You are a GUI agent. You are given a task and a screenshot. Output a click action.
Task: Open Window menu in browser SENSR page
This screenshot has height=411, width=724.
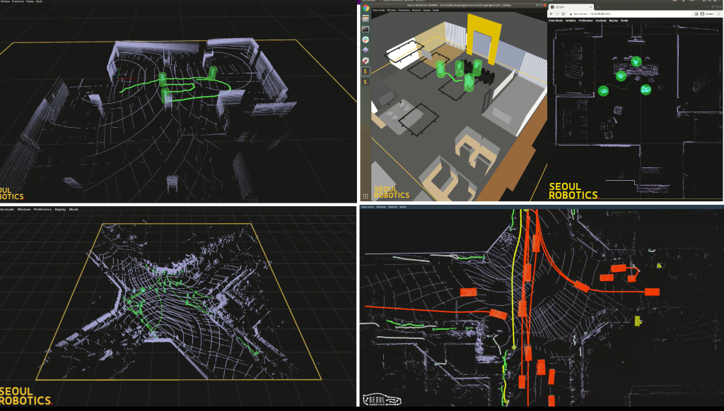(x=571, y=20)
